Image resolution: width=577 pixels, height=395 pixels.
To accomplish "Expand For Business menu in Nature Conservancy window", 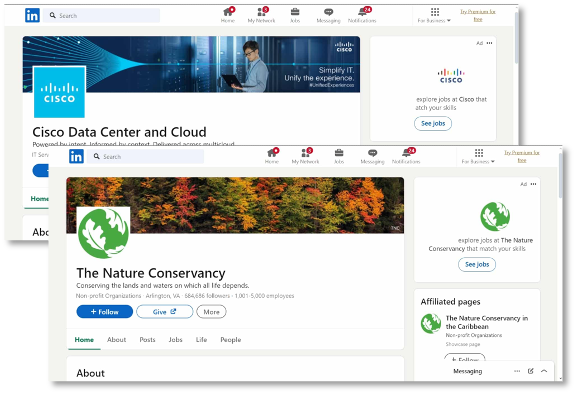I will [478, 156].
